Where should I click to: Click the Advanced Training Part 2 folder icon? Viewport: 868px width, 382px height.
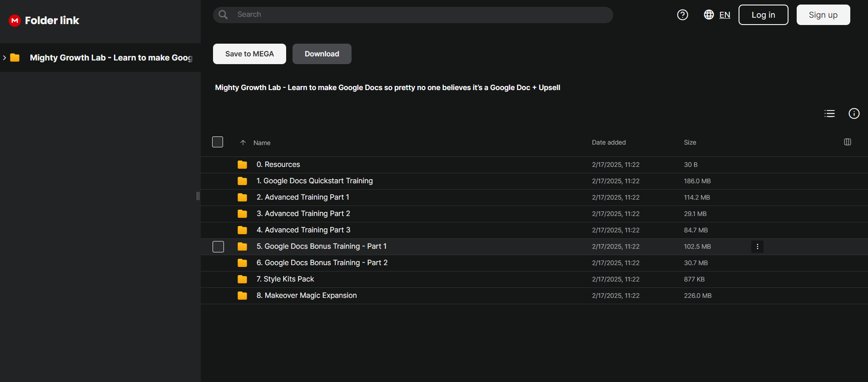pos(243,214)
